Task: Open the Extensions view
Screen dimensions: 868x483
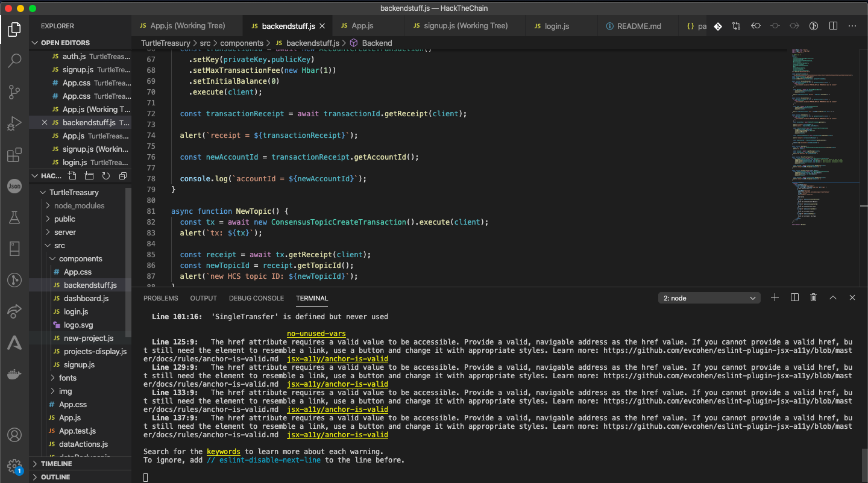Action: point(14,155)
